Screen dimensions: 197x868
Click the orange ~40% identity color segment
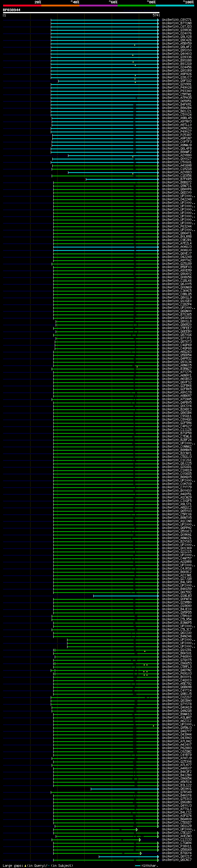pos(60,6)
